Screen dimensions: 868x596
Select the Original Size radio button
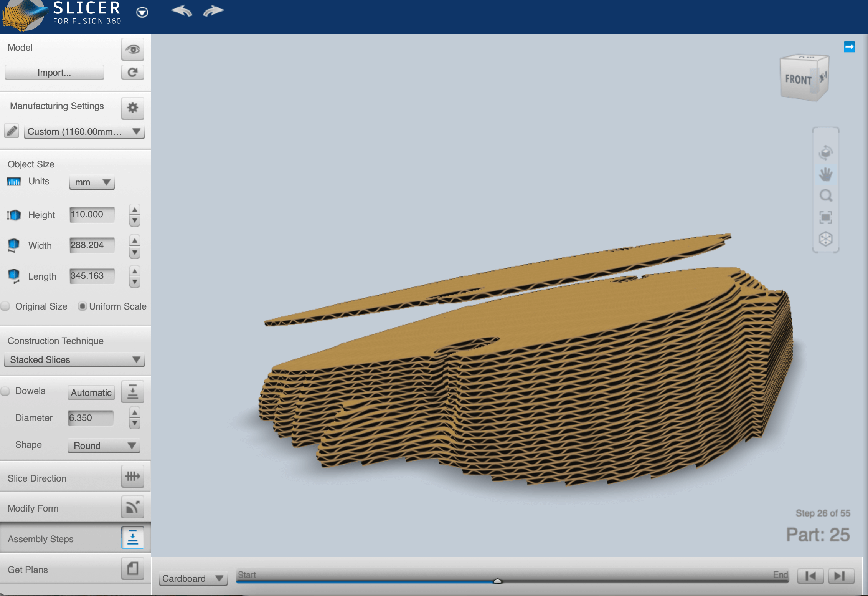[5, 306]
